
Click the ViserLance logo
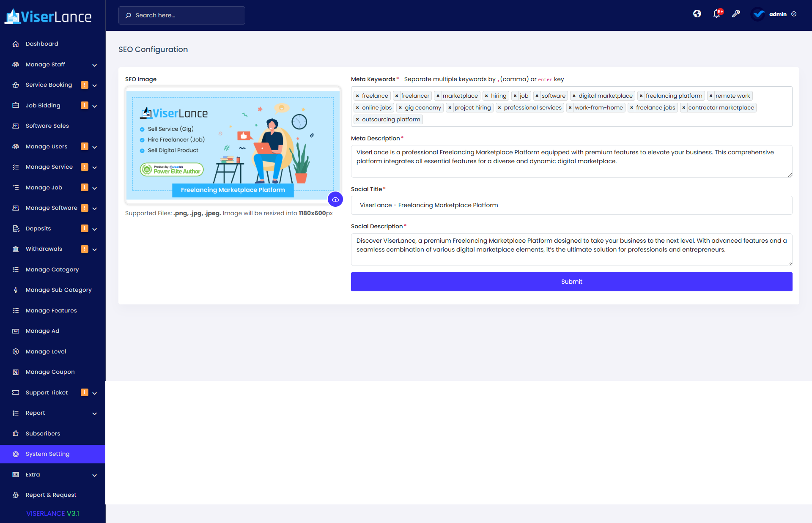point(48,16)
